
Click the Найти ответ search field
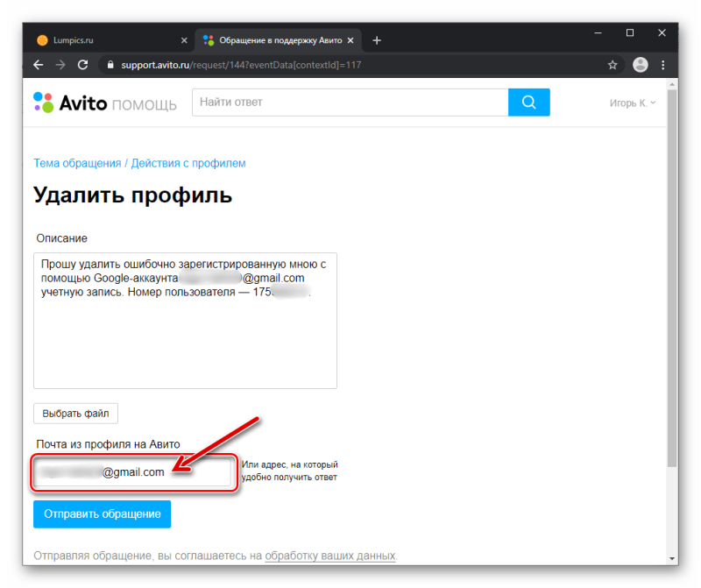(350, 103)
